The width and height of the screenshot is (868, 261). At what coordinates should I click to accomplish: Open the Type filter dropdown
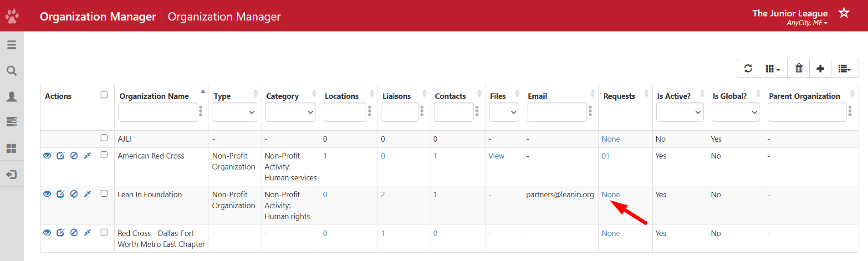pyautogui.click(x=235, y=112)
